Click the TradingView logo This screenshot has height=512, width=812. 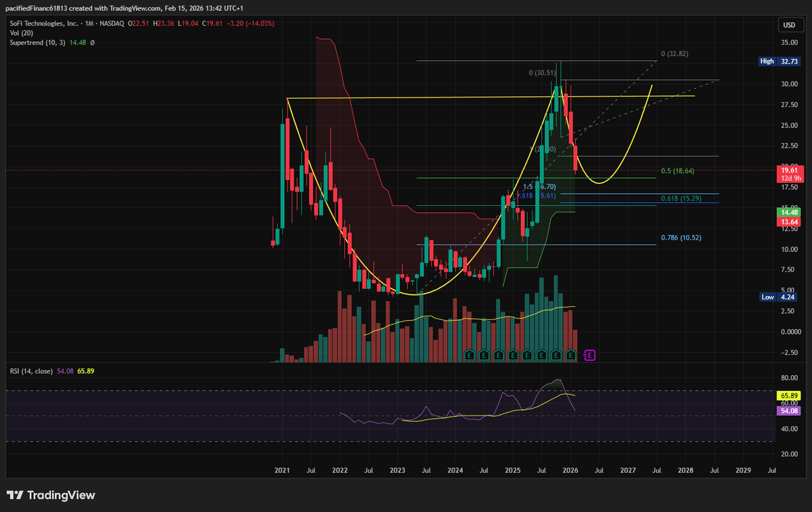coord(51,496)
